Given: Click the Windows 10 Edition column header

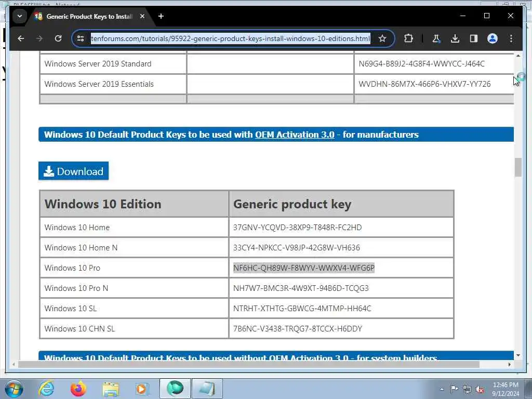Looking at the screenshot, I should [x=134, y=204].
